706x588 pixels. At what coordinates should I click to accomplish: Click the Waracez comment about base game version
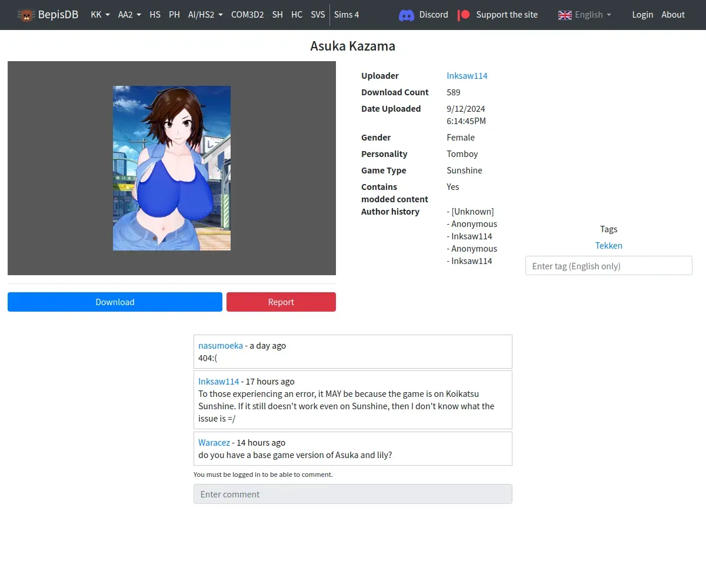(295, 455)
